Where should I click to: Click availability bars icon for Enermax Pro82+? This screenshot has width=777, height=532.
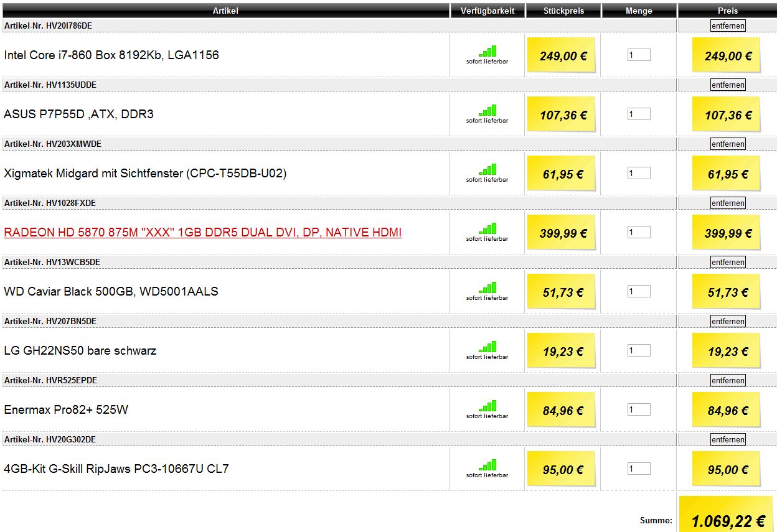487,406
